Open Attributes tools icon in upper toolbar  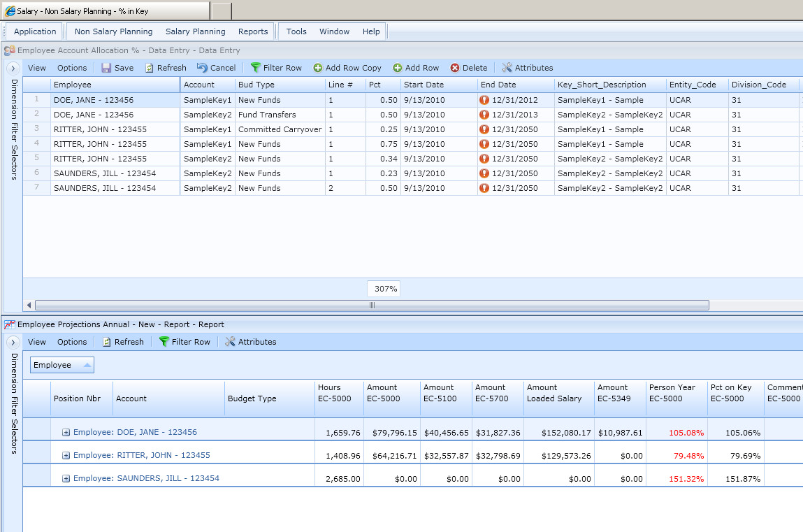[x=507, y=68]
